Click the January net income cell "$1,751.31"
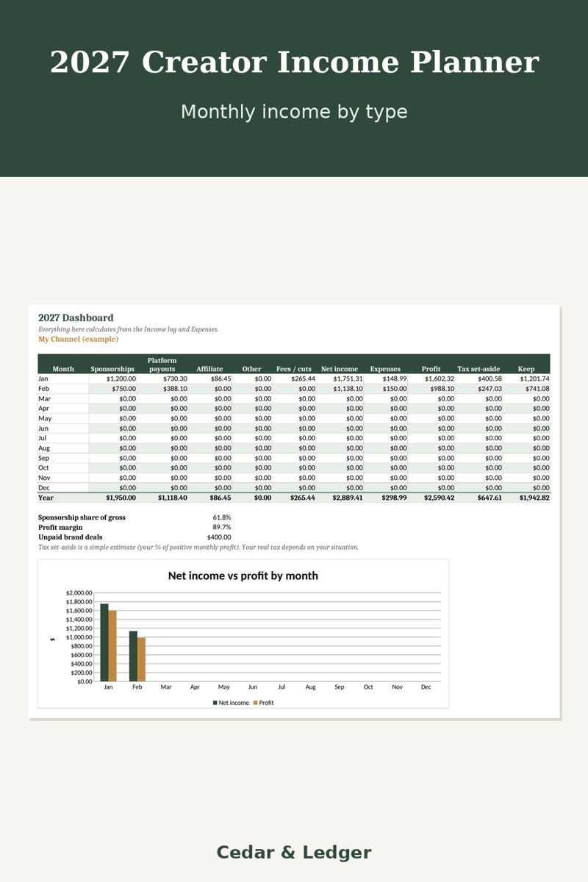588x882 pixels. pos(348,379)
